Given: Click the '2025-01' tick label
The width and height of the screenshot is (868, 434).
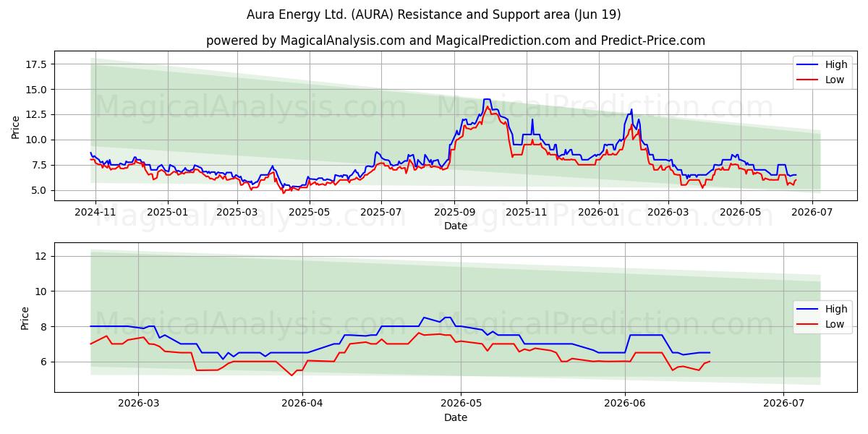Looking at the screenshot, I should click(168, 212).
